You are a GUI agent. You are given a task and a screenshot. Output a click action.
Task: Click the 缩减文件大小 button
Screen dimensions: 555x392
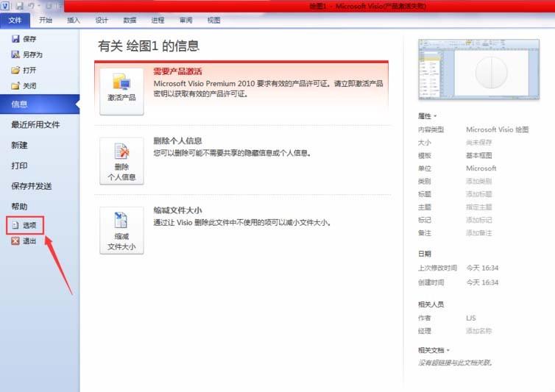click(x=121, y=230)
